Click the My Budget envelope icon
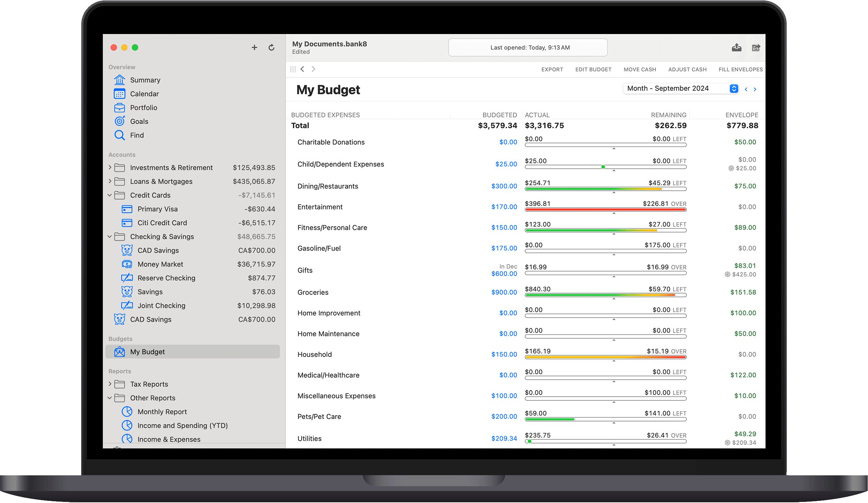Screen dimensions: 868x503 pyautogui.click(x=121, y=352)
